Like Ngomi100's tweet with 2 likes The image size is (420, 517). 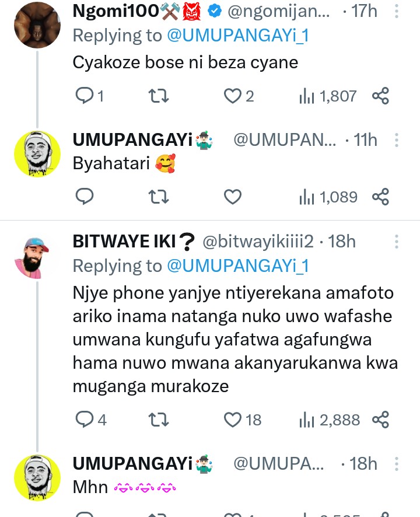pyautogui.click(x=233, y=96)
